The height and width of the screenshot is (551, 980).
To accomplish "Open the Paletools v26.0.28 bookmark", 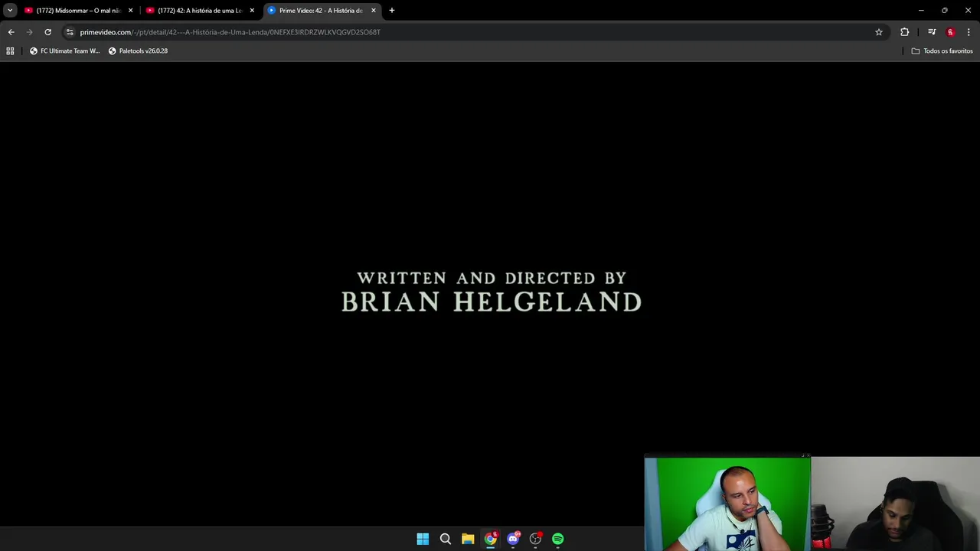I will point(139,51).
